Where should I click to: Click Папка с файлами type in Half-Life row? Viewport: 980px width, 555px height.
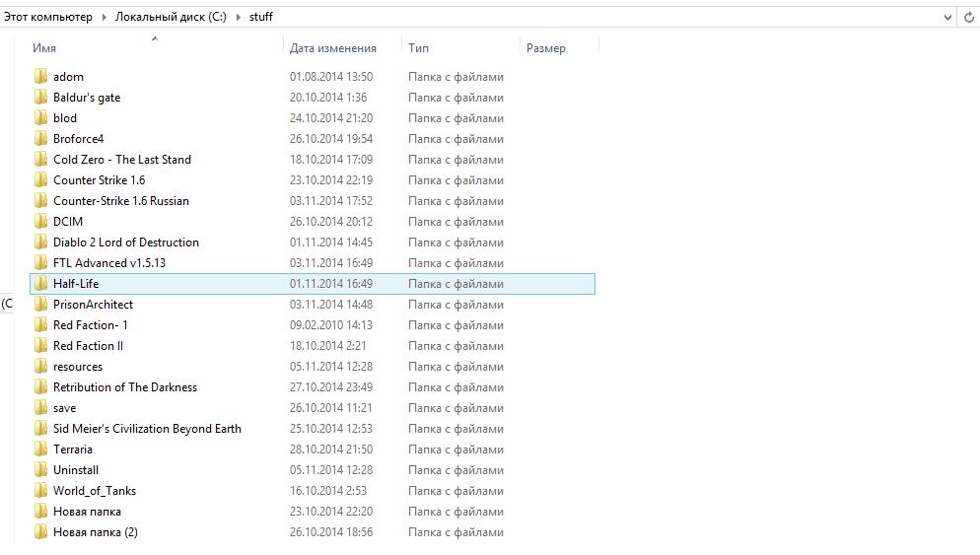coord(456,284)
